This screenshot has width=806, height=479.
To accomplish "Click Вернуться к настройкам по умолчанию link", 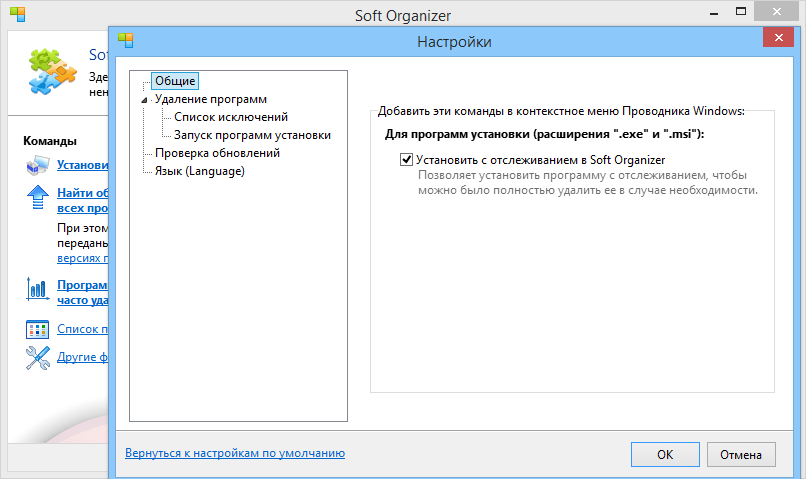I will (235, 453).
